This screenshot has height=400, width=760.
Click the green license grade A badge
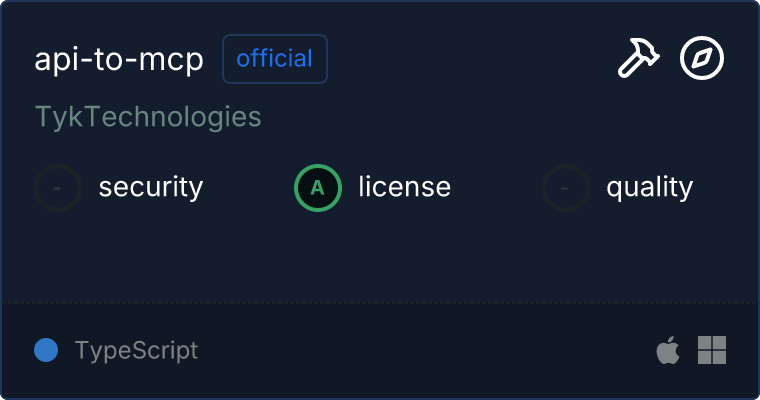317,187
